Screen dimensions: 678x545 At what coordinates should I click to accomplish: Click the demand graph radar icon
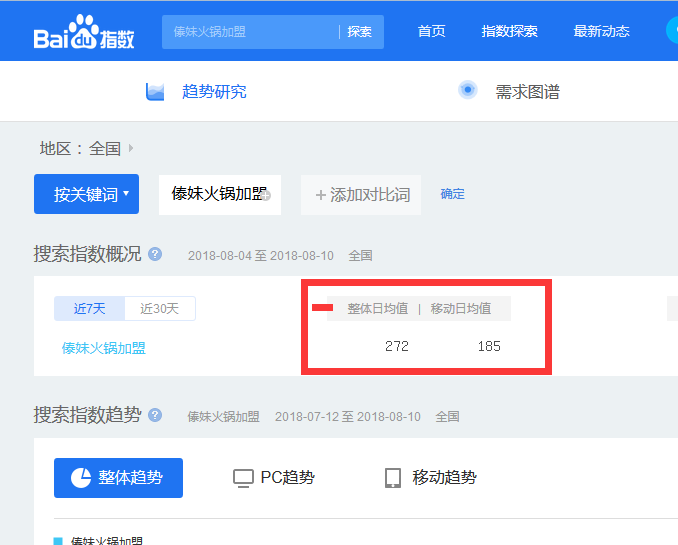point(467,90)
